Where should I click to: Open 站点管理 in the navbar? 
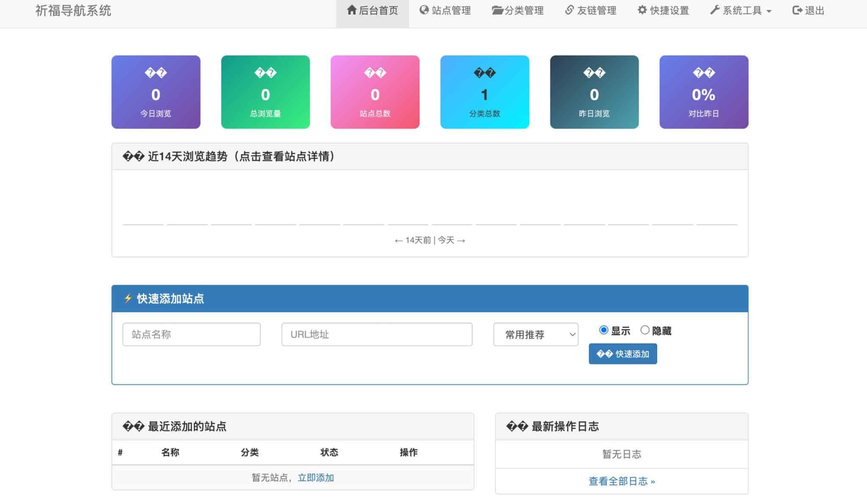[445, 11]
